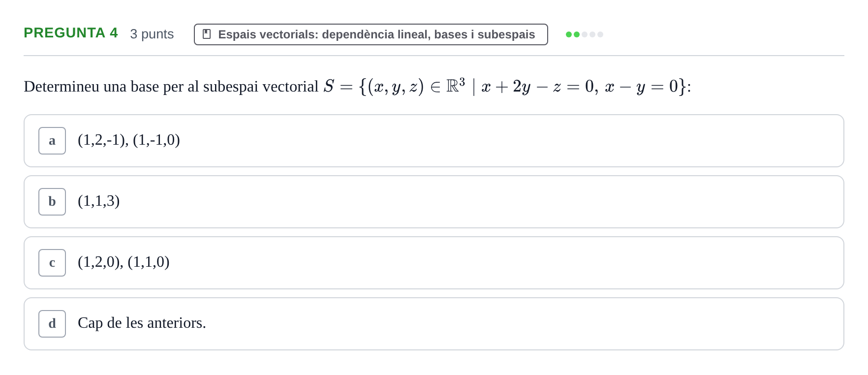Screen dimensions: 868x375
Task: Choose option Cap de les anteriors
Action: pos(434,324)
